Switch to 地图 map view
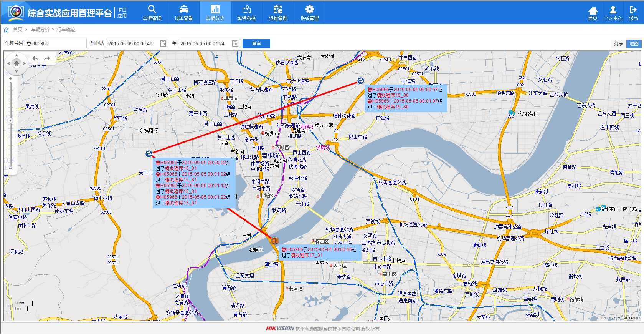 634,44
